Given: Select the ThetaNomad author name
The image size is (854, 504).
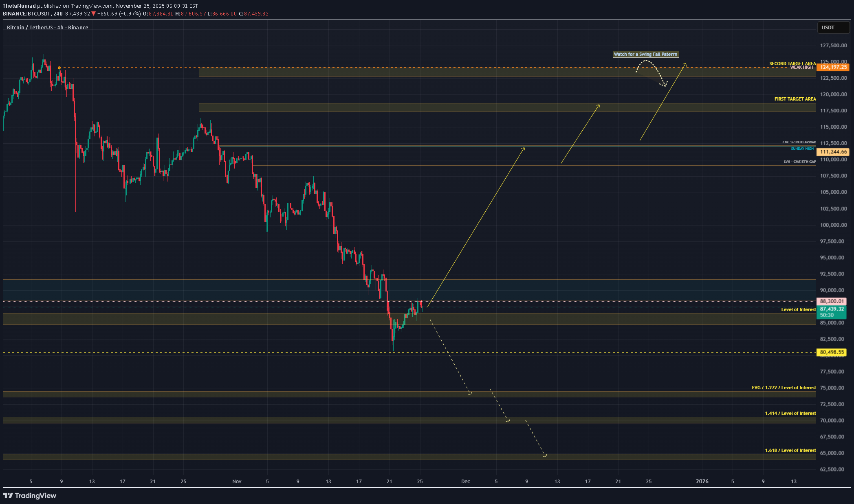Looking at the screenshot, I should [x=19, y=6].
